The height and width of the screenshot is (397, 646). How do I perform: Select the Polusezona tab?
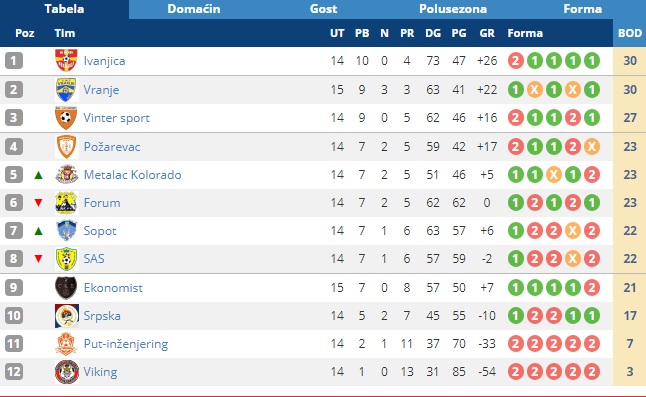(453, 9)
